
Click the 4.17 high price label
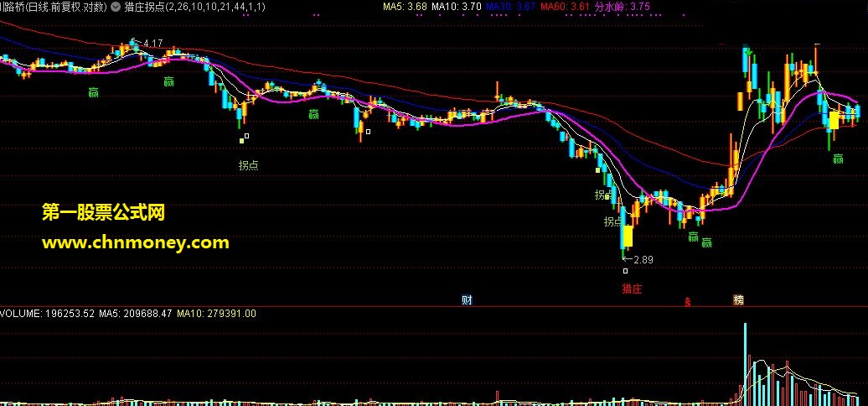pos(152,43)
